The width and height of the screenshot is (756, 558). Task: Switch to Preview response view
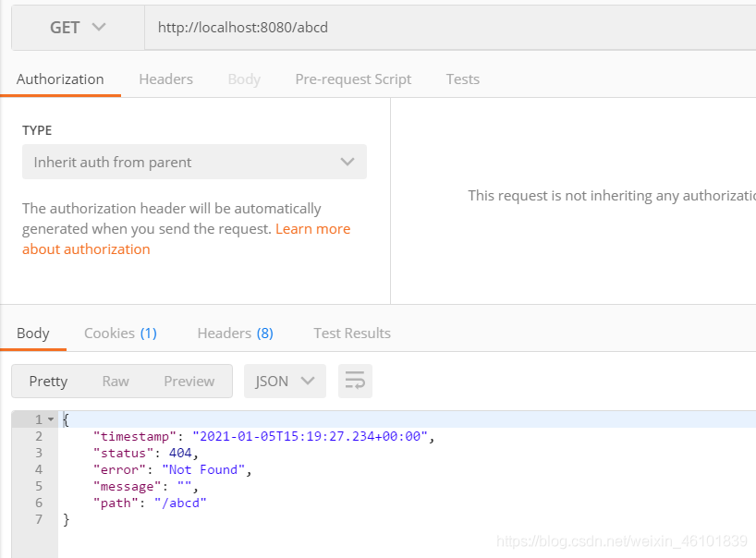click(x=189, y=381)
